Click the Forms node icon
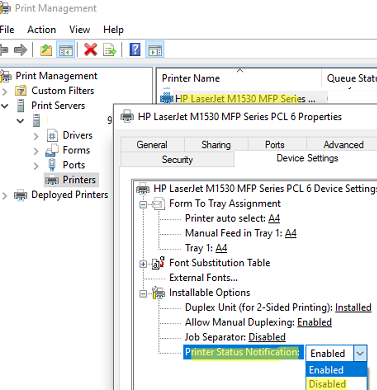The image size is (377, 390). tap(52, 151)
